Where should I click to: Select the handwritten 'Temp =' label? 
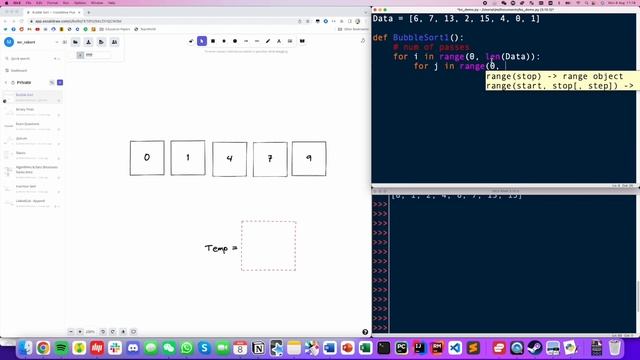point(221,248)
